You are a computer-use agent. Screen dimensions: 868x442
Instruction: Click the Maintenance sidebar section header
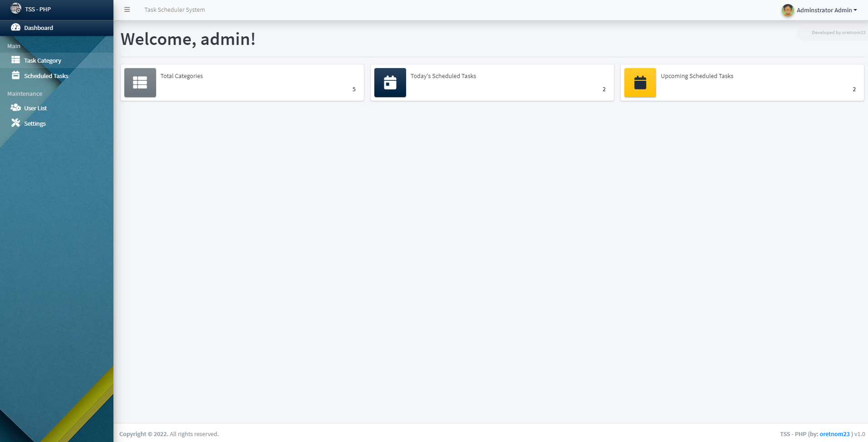click(x=25, y=94)
